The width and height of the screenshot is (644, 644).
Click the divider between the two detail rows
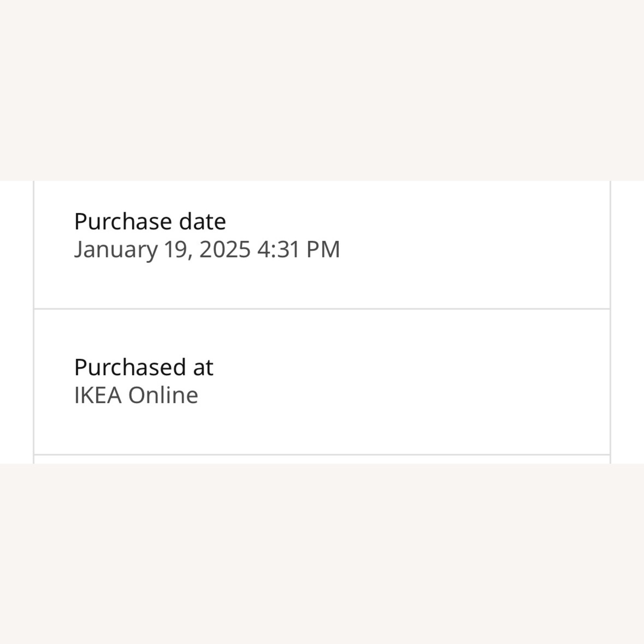coord(322,309)
